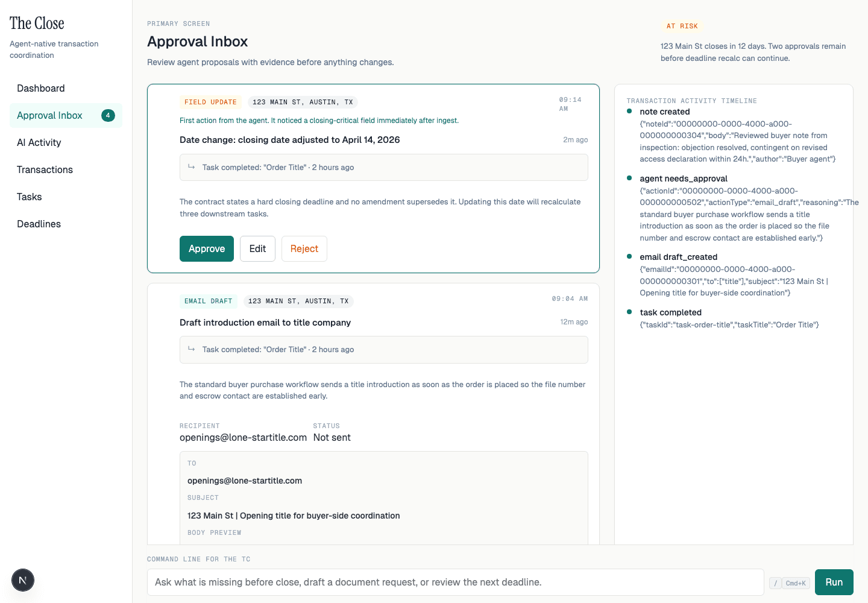Reject the date change proposal
The height and width of the screenshot is (603, 868).
point(304,248)
